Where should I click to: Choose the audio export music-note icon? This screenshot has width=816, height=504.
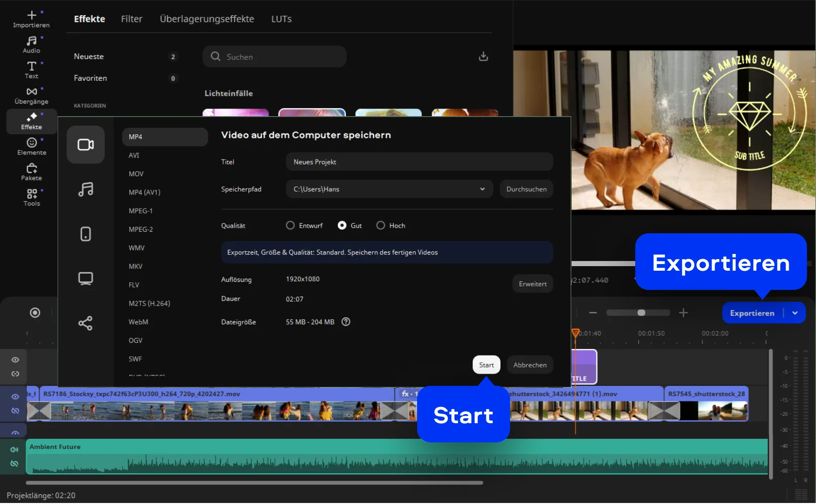[x=85, y=189]
